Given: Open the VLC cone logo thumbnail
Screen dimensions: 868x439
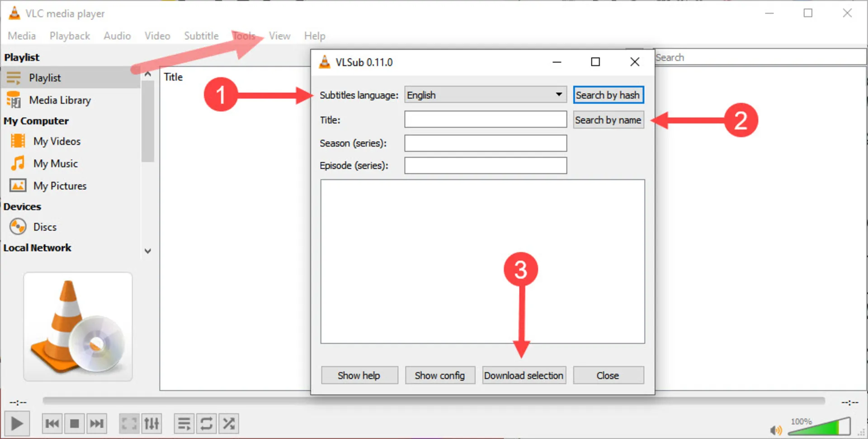Looking at the screenshot, I should [x=77, y=326].
